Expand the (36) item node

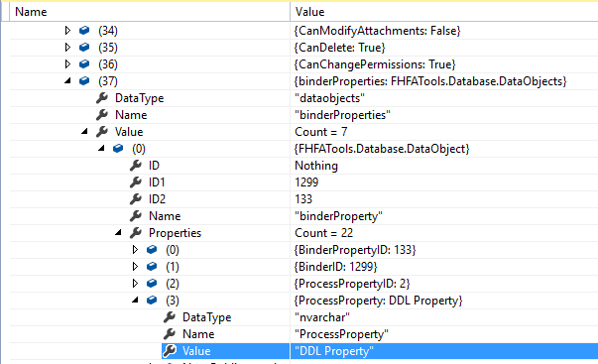(67, 63)
